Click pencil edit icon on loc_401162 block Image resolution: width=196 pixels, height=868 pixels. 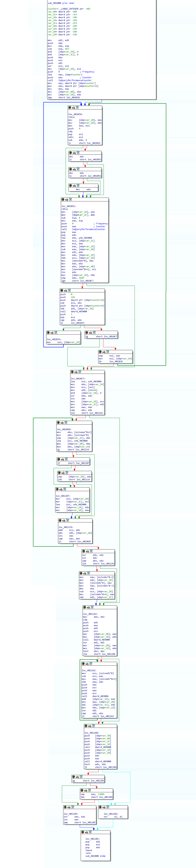(x=87, y=664)
